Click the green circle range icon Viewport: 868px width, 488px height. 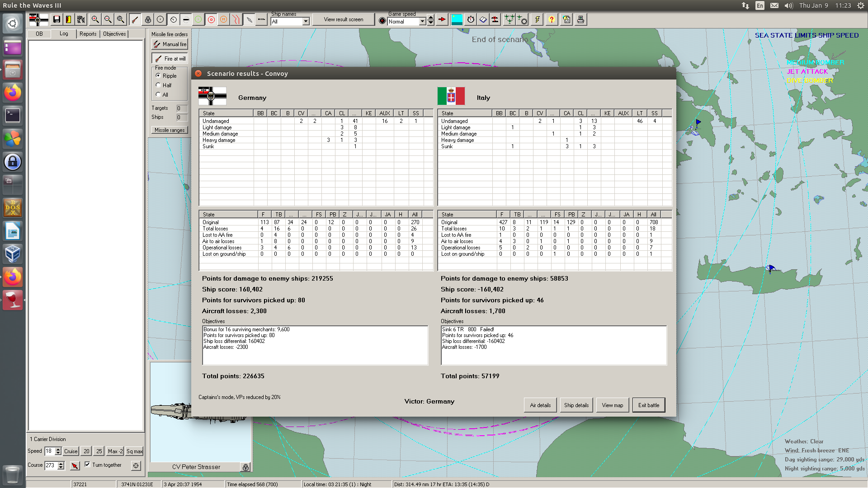[x=198, y=19]
